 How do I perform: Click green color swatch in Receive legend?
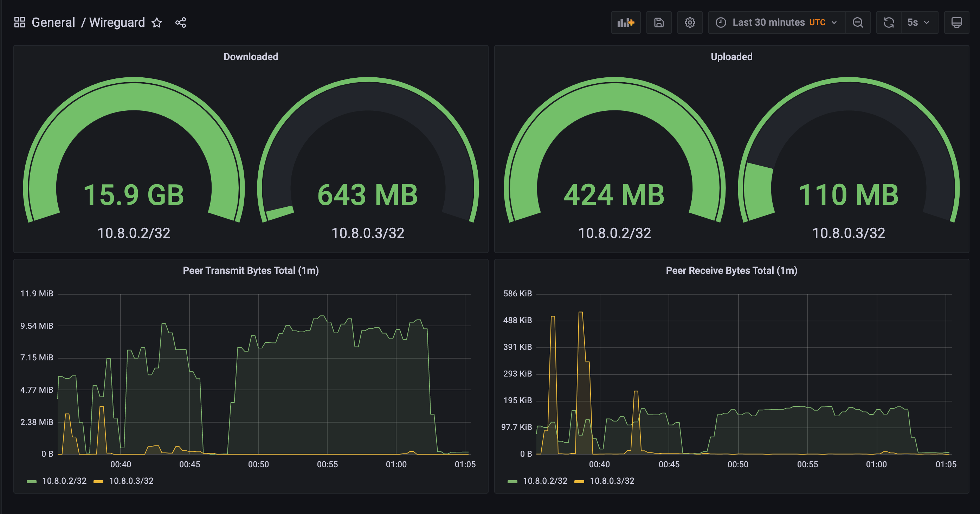(x=512, y=482)
